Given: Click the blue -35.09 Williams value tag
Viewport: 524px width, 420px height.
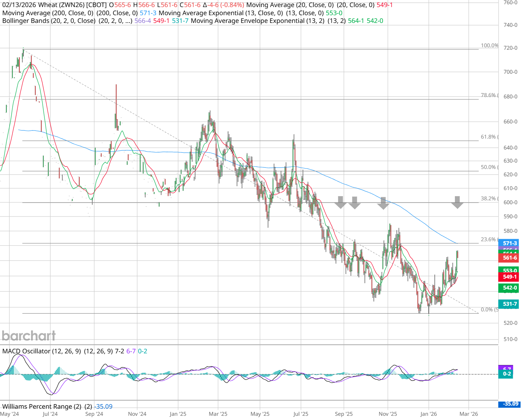Looking at the screenshot, I should point(510,404).
